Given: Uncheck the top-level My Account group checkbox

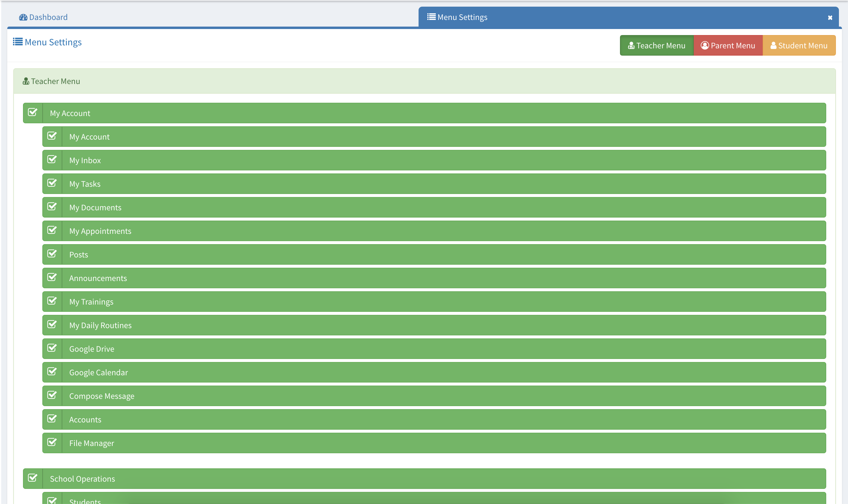Looking at the screenshot, I should click(33, 112).
